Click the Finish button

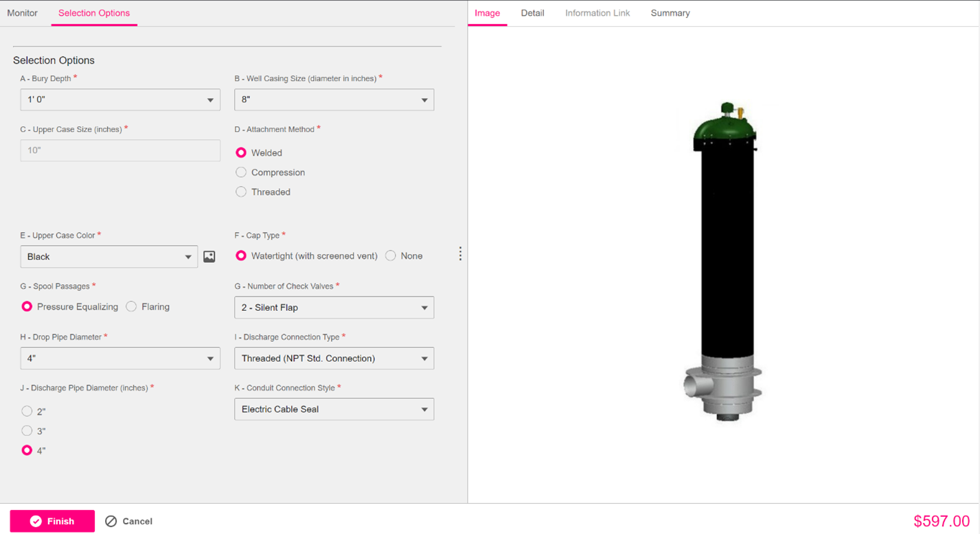click(x=52, y=521)
